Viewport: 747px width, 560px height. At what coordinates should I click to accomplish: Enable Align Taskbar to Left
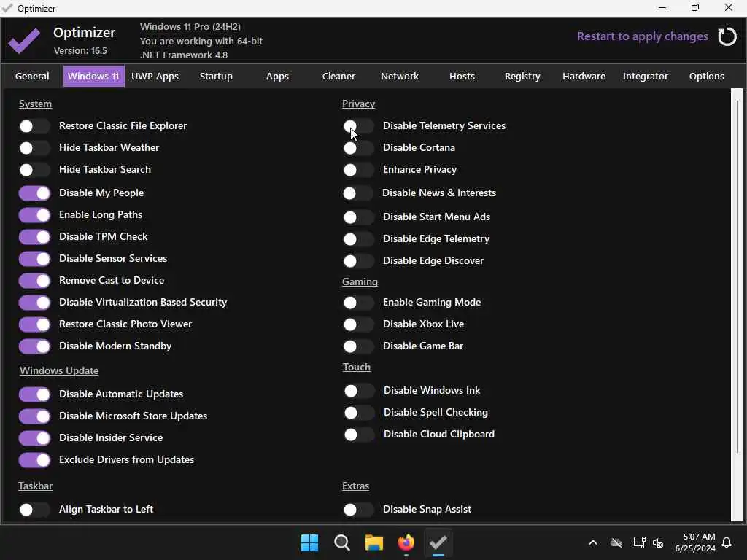[34, 510]
